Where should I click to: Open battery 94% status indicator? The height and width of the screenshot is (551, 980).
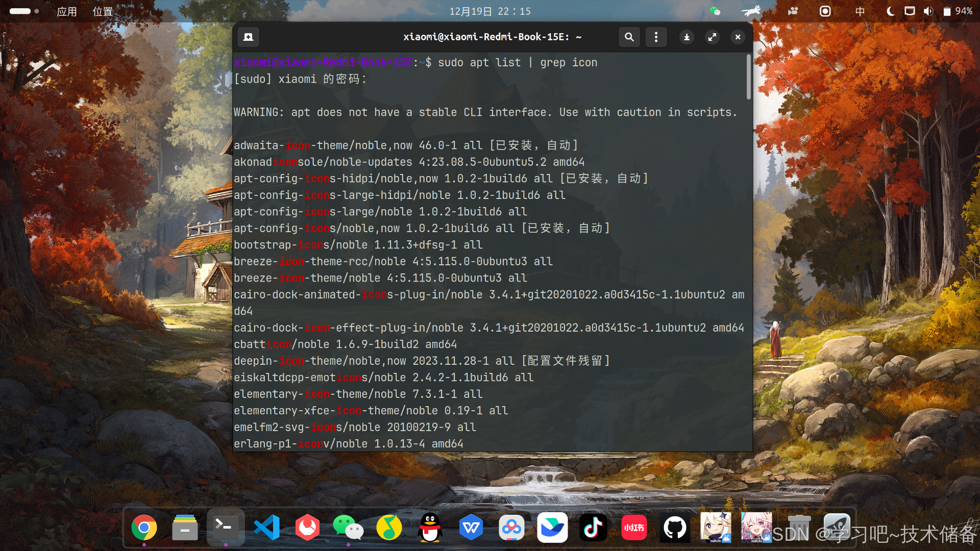click(x=958, y=11)
